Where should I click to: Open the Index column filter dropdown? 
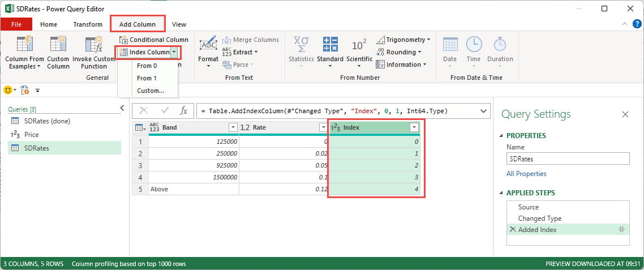coord(414,128)
